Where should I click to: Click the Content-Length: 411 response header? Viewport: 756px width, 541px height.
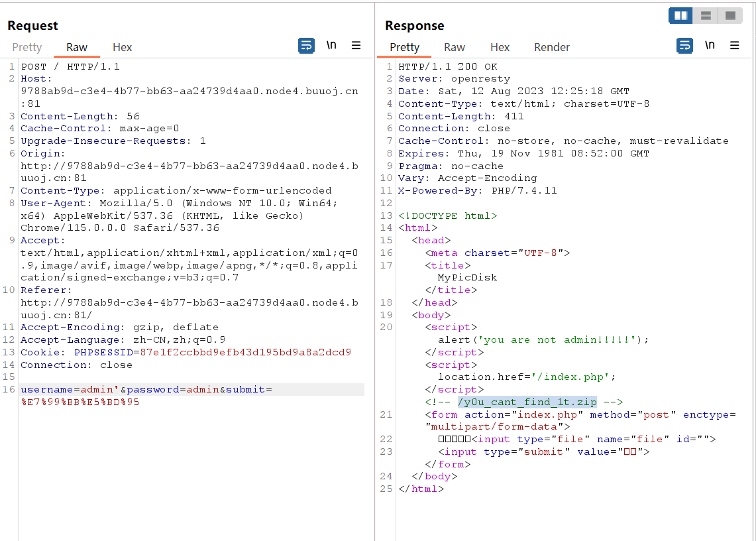[461, 116]
